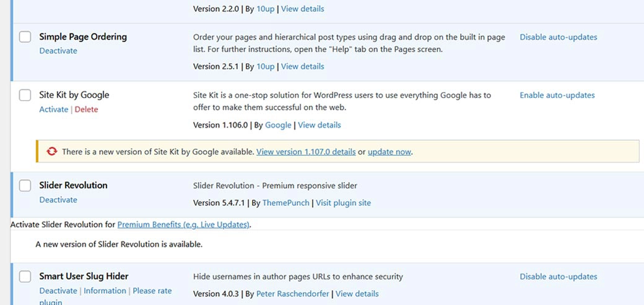The image size is (644, 305).
Task: Disable auto-updates for Simple Page Ordering
Action: click(x=559, y=37)
